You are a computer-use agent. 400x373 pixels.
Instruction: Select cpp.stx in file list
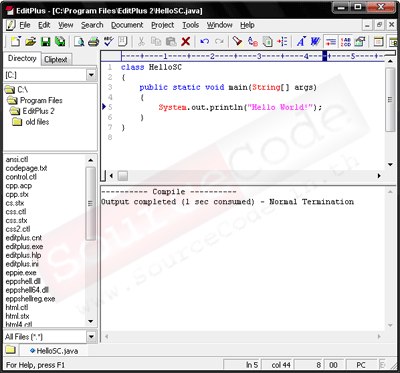coord(17,194)
